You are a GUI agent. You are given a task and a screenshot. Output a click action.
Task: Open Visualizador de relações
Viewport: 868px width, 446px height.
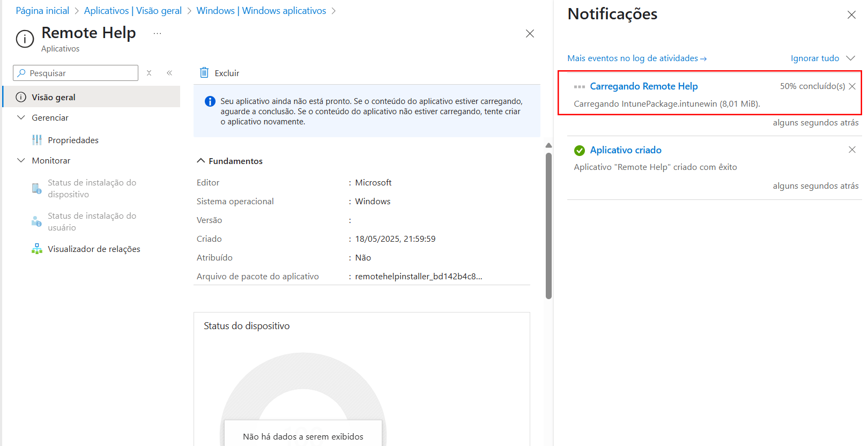click(94, 249)
